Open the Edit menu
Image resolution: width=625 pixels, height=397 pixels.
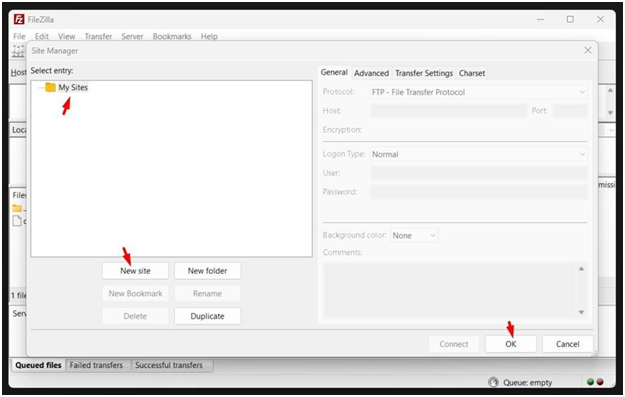coord(41,36)
